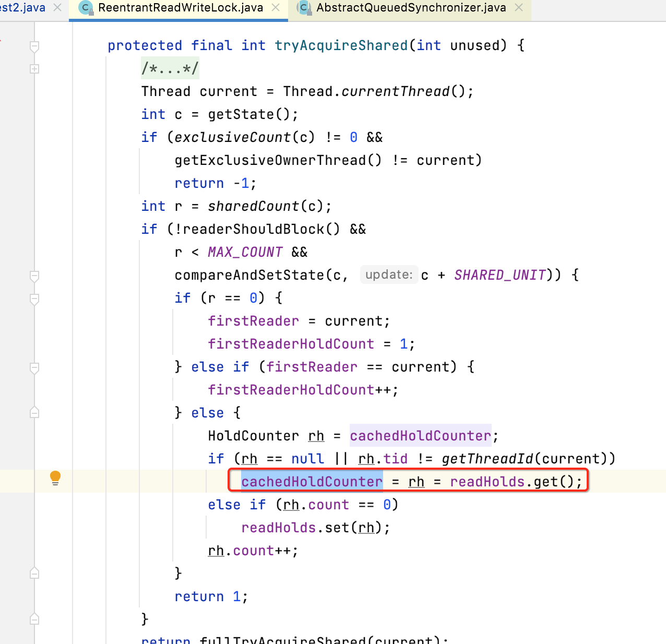666x644 pixels.
Task: Click the 'update:' parameter hint
Action: tap(389, 275)
